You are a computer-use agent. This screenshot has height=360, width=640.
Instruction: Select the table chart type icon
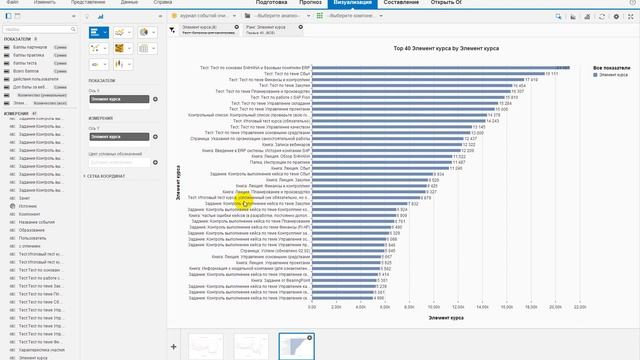click(144, 48)
